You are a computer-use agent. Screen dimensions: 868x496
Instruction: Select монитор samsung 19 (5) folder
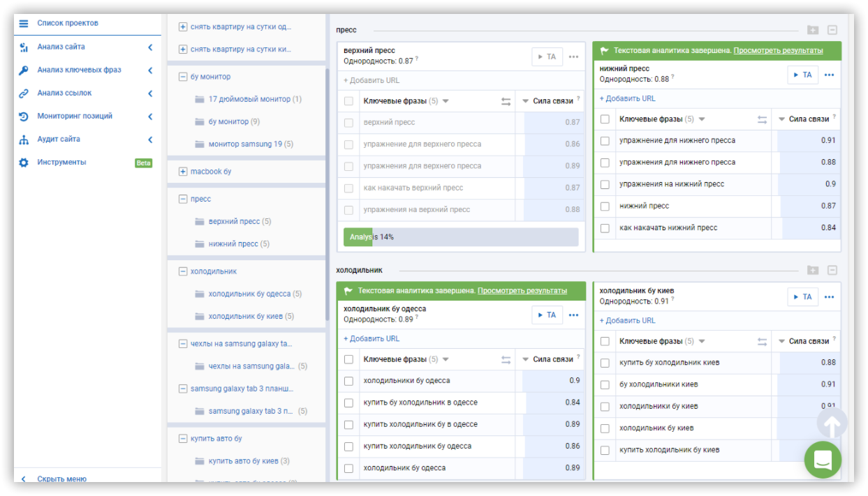pos(251,144)
